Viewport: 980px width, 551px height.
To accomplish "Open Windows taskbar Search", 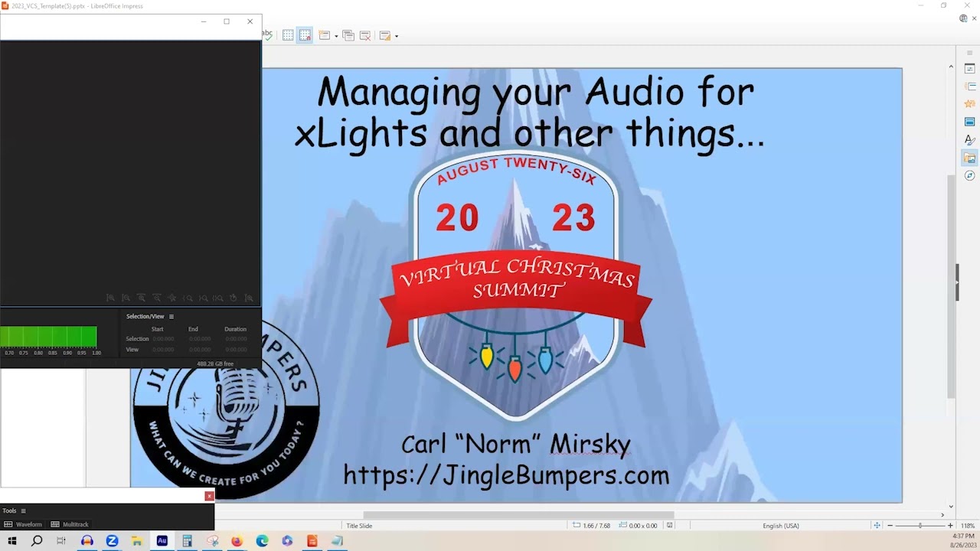I will pyautogui.click(x=37, y=541).
